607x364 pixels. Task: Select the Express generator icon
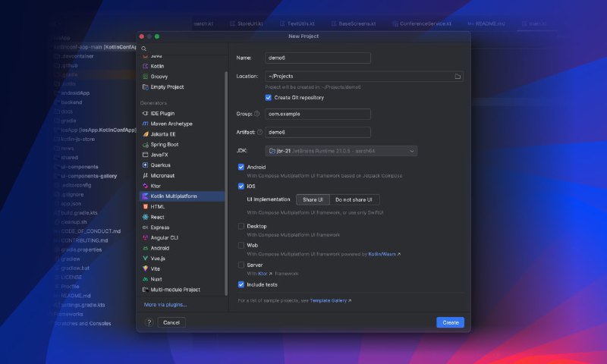pyautogui.click(x=145, y=227)
